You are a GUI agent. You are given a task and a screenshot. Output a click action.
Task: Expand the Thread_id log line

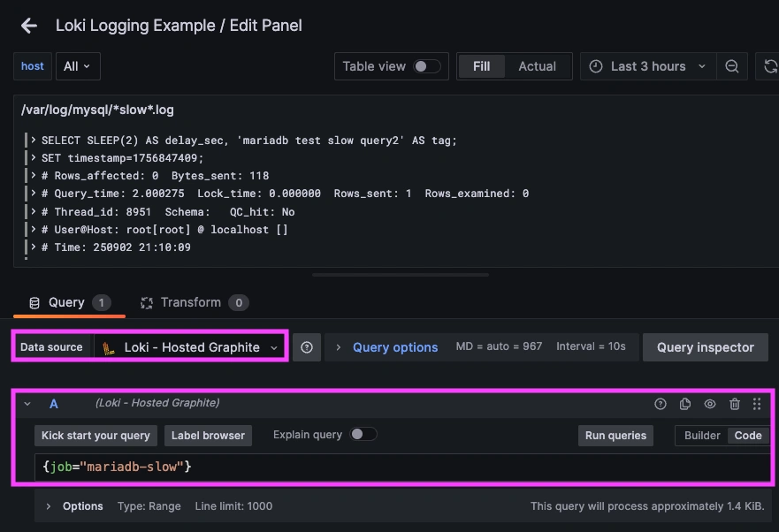click(x=34, y=211)
